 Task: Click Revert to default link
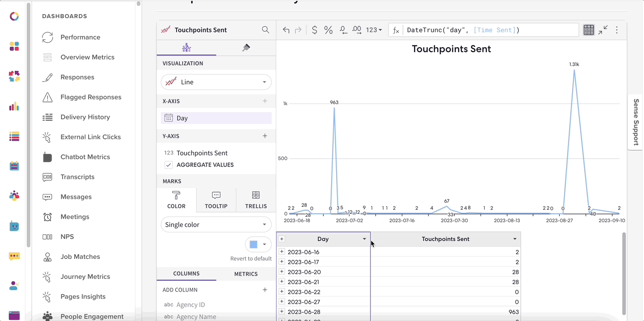pyautogui.click(x=251, y=258)
